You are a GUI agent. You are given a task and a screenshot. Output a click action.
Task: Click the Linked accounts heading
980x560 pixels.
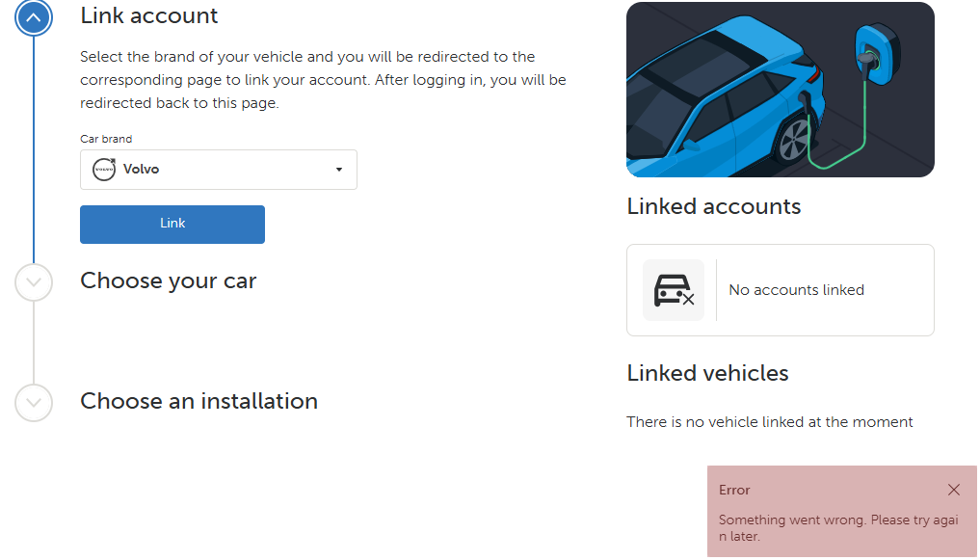coord(713,206)
